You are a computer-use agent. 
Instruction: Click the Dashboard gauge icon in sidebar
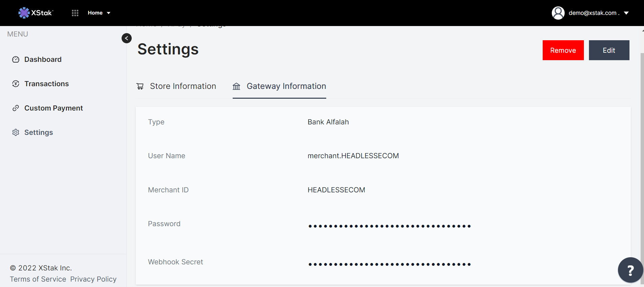pos(16,59)
